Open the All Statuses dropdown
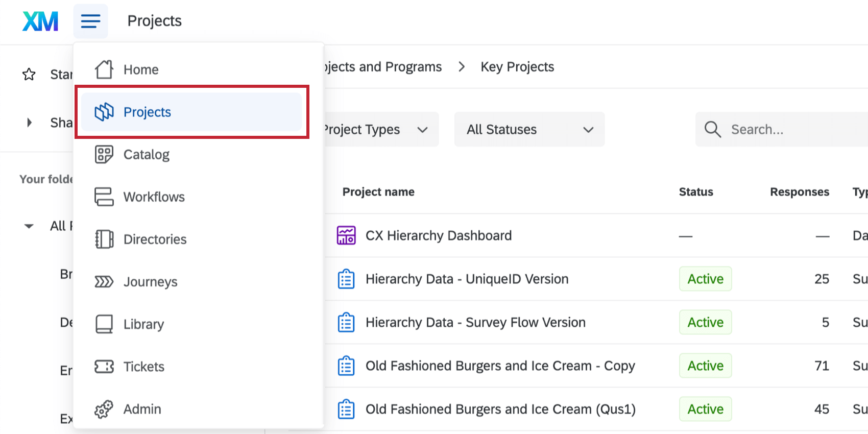The width and height of the screenshot is (868, 434). pyautogui.click(x=529, y=130)
